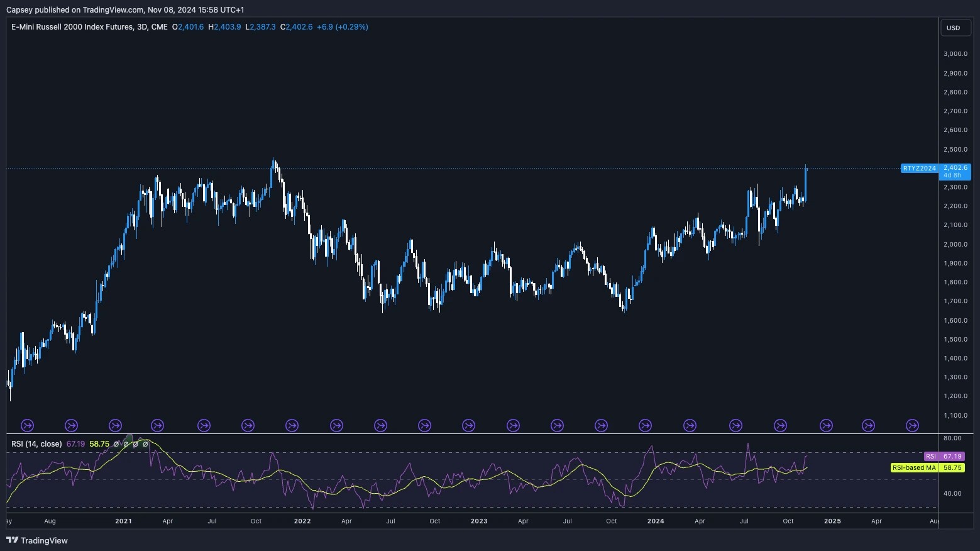Click the leftmost purple arrow icon on the timeline
The height and width of the screenshot is (551, 980).
coord(27,425)
